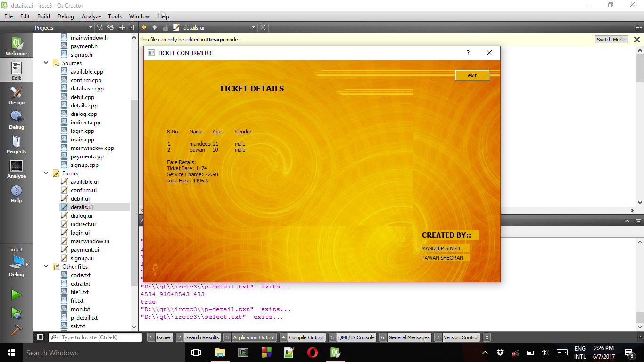Show hidden system tray icons
This screenshot has width=644, height=362.
point(485,353)
